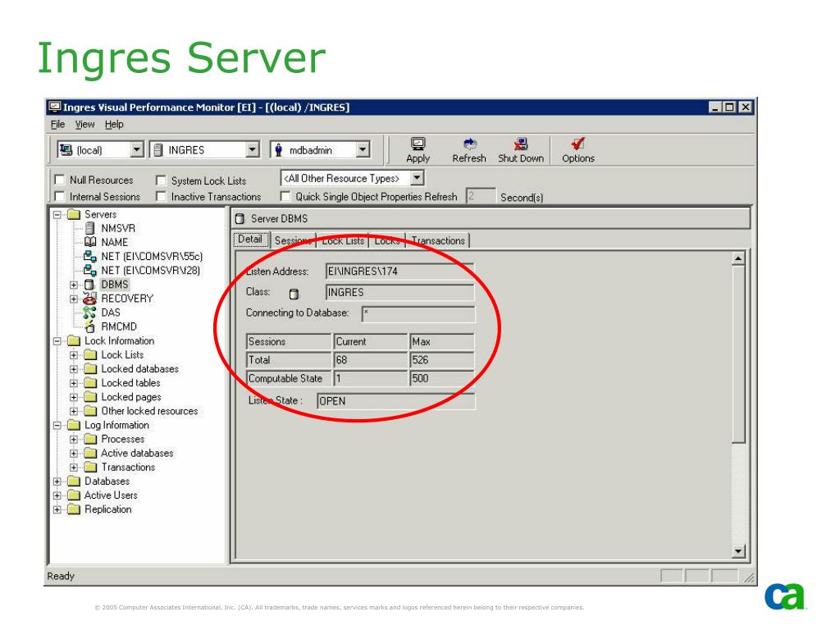The height and width of the screenshot is (630, 840).
Task: Switch to the Lock Lists tab
Action: click(343, 240)
